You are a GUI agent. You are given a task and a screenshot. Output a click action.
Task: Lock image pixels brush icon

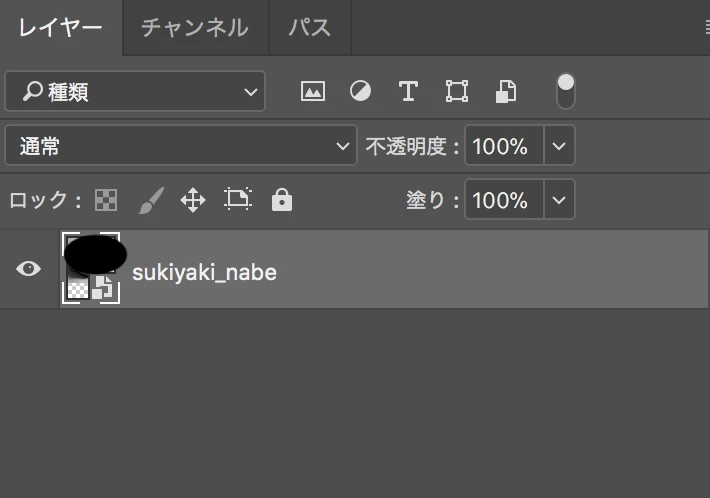tap(151, 200)
